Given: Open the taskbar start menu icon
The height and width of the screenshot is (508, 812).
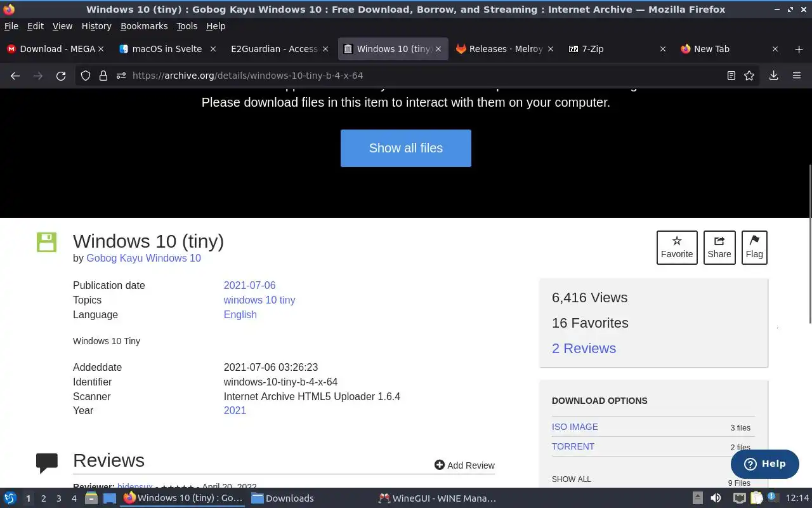Looking at the screenshot, I should point(10,498).
